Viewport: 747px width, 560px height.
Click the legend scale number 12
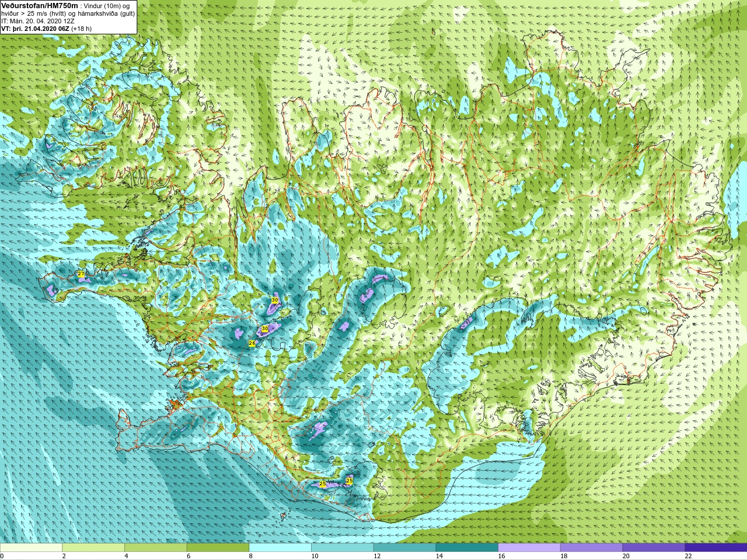pos(377,556)
